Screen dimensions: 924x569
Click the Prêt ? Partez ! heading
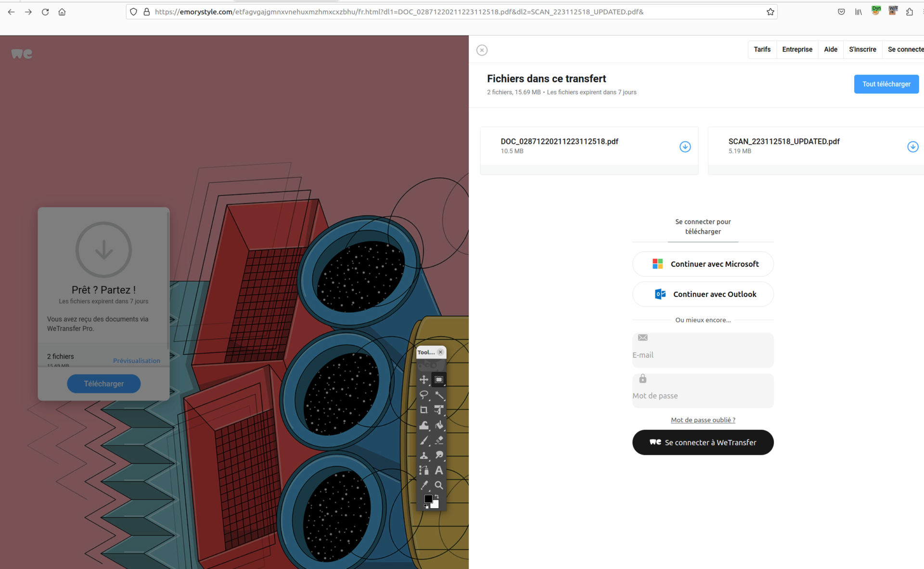pyautogui.click(x=103, y=290)
